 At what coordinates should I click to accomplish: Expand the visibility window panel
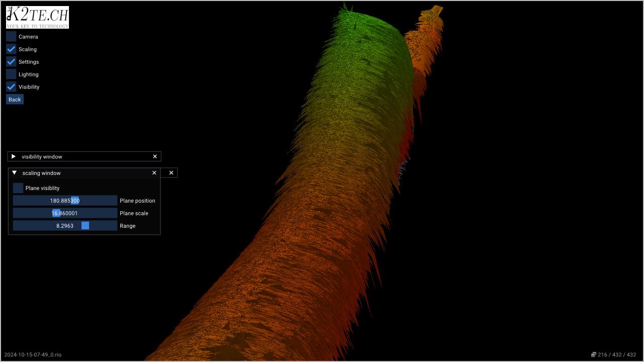(14, 156)
